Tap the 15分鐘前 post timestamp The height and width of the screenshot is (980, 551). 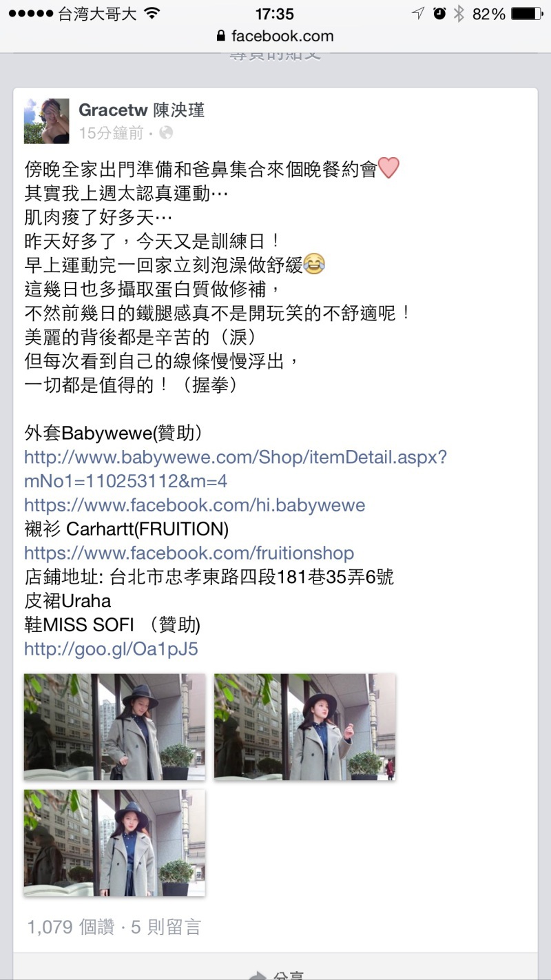[111, 133]
